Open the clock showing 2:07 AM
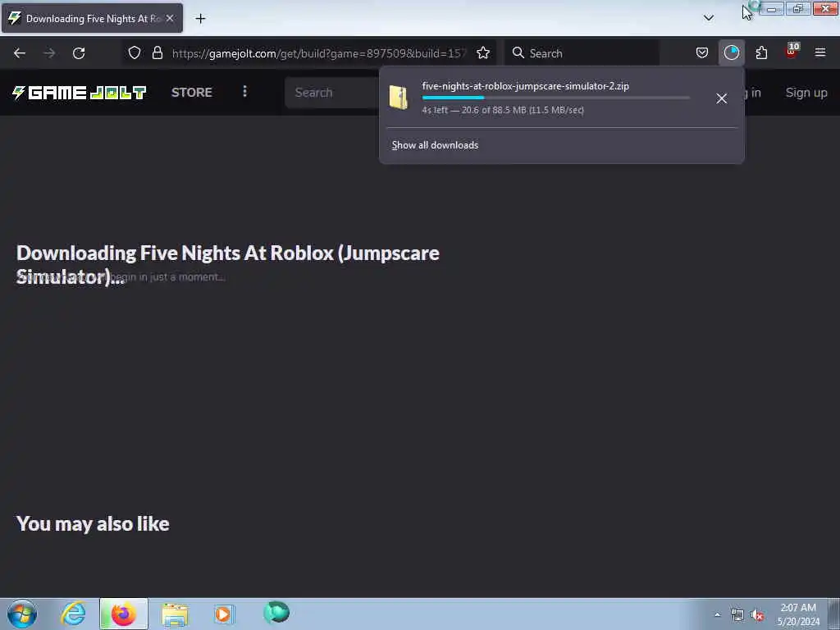840x630 pixels. [798, 614]
